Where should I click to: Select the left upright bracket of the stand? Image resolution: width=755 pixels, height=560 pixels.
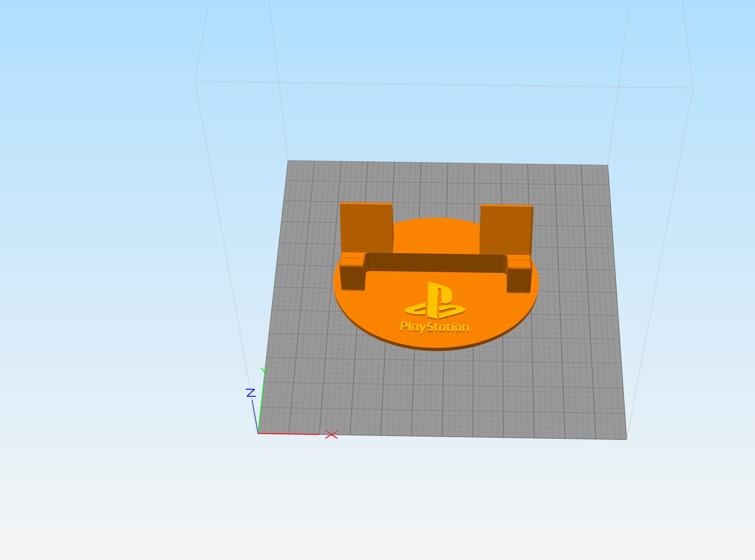(366, 228)
